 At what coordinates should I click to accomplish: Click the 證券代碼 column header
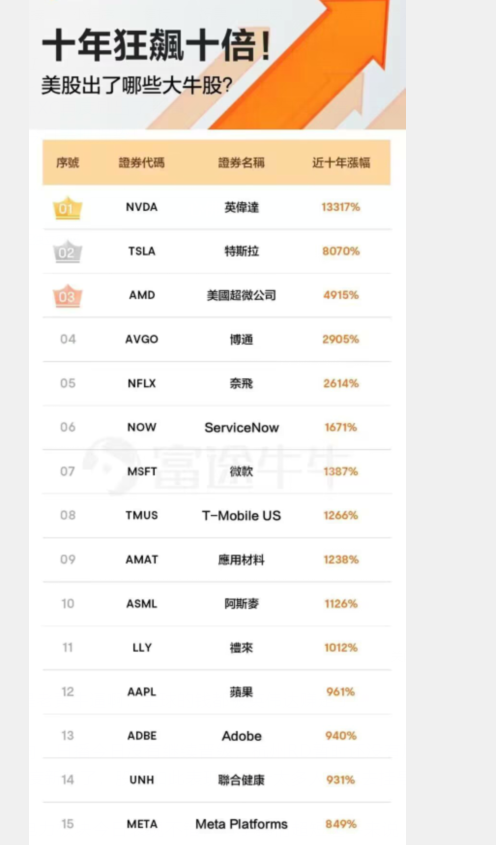pos(142,163)
